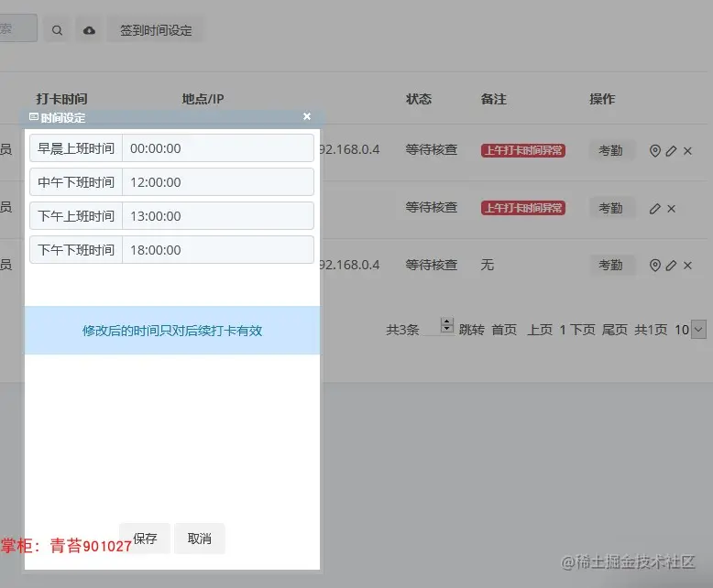Click 等待核查 status in first row

click(432, 149)
